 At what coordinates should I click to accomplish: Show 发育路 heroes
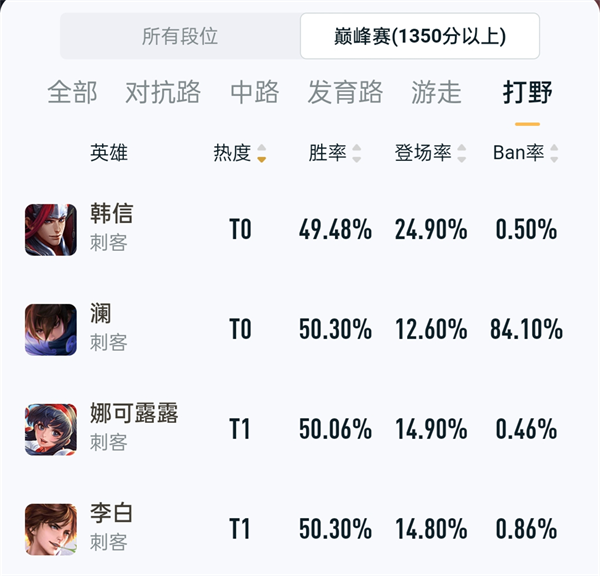345,92
